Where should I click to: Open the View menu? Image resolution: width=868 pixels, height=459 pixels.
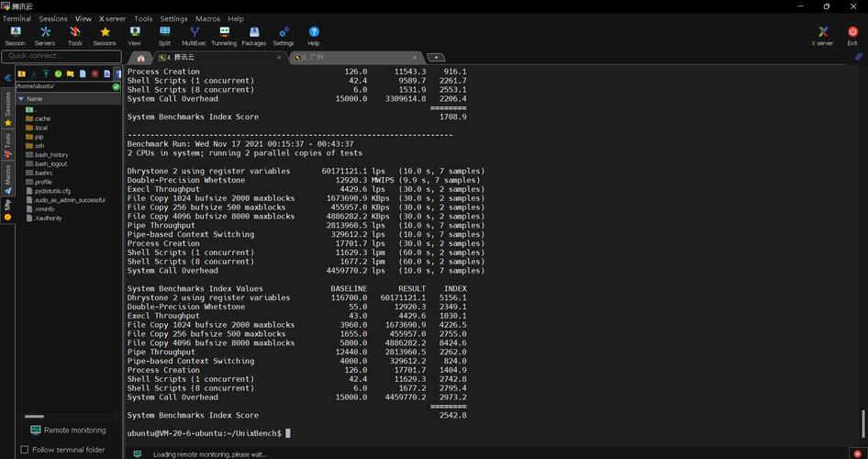pyautogui.click(x=83, y=18)
